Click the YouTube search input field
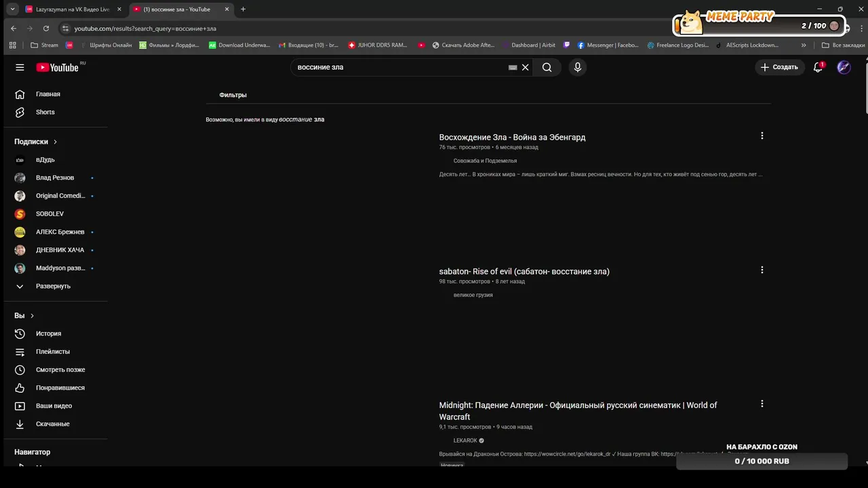Viewport: 868px width, 488px height. click(400, 67)
